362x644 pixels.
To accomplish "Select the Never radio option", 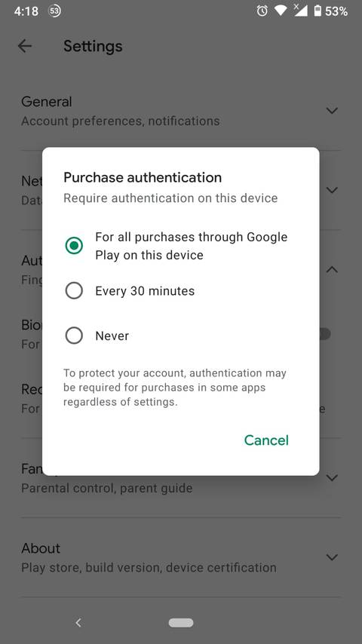I will 97,336.
